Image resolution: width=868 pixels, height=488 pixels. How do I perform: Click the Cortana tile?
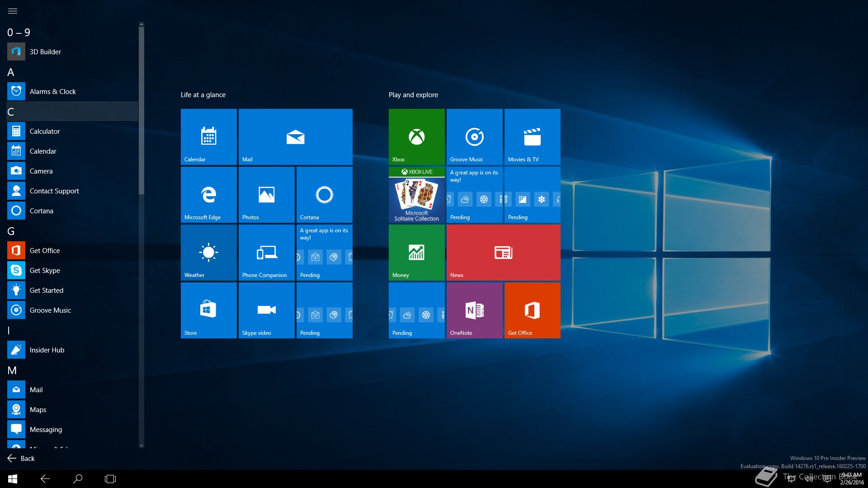[x=325, y=195]
